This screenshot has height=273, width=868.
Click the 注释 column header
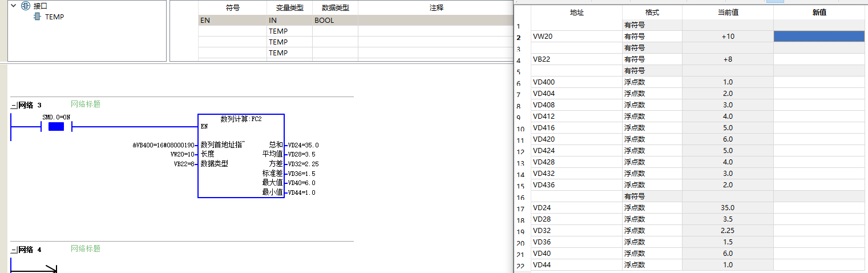(436, 8)
